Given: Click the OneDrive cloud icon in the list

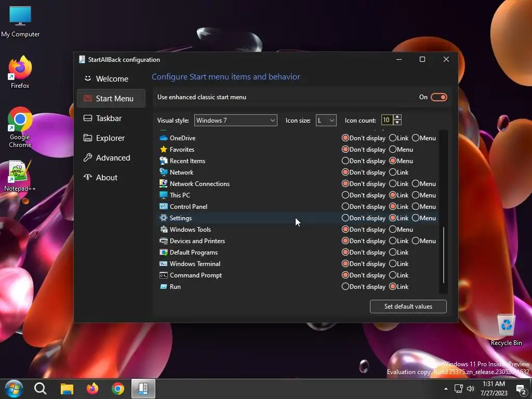Looking at the screenshot, I should (164, 138).
